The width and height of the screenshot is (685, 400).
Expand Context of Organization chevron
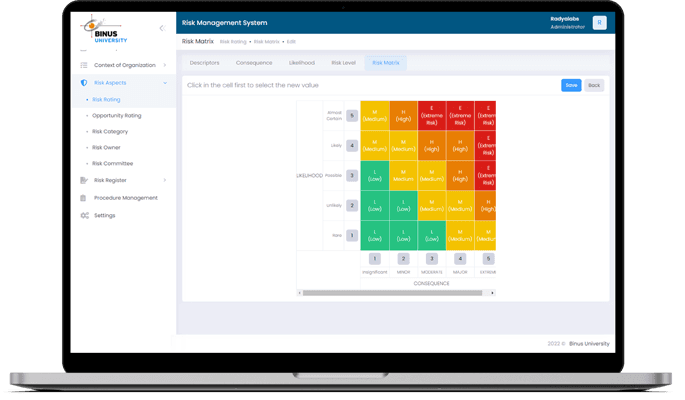tap(165, 65)
